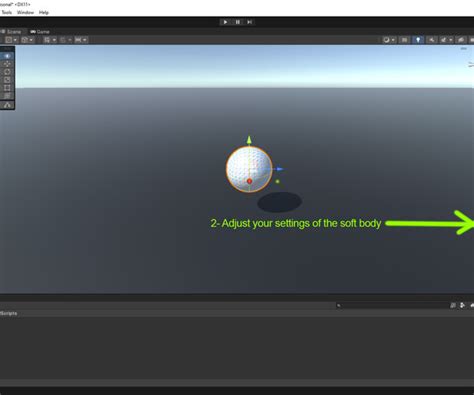This screenshot has height=395, width=474.
Task: Click the blue Z-axis gizmo arrow
Action: (x=279, y=169)
